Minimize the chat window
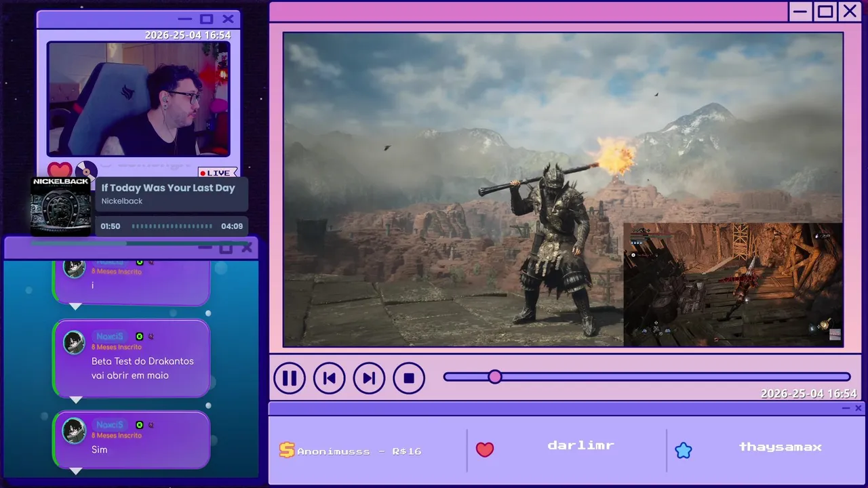The width and height of the screenshot is (868, 488). pos(205,247)
